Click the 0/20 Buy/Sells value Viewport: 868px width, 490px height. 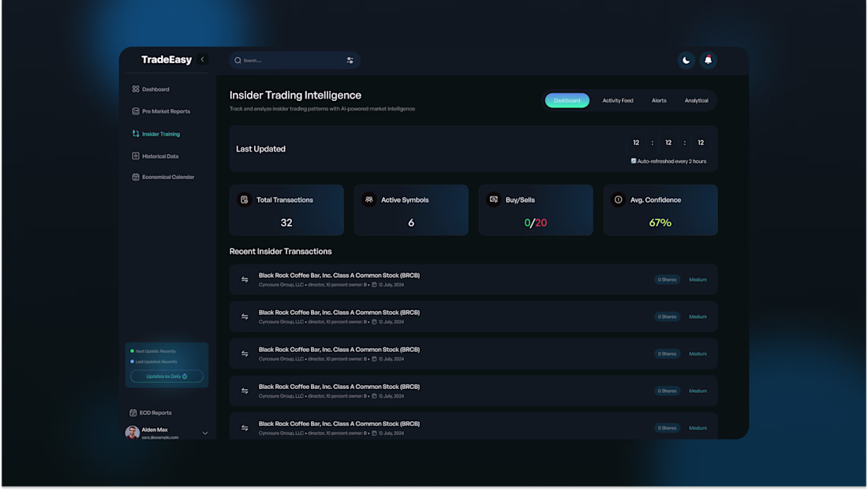[x=535, y=223]
